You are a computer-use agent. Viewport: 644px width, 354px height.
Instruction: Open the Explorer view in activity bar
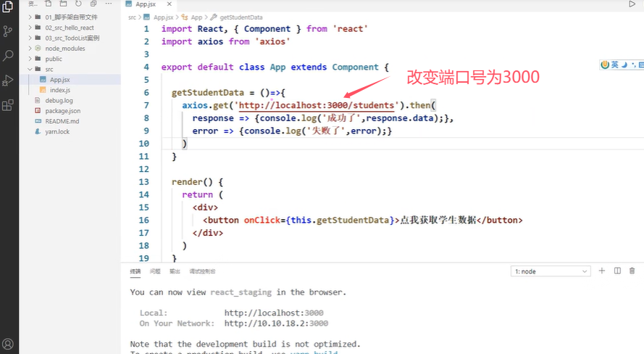pyautogui.click(x=7, y=7)
